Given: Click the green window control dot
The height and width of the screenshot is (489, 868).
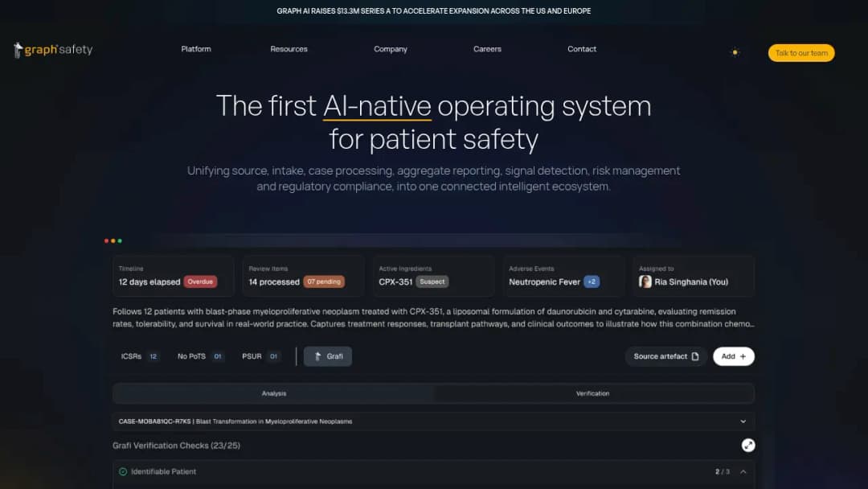Looking at the screenshot, I should [x=120, y=241].
